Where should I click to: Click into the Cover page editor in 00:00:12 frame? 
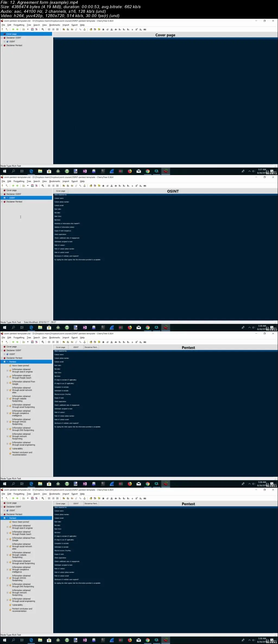point(165,101)
